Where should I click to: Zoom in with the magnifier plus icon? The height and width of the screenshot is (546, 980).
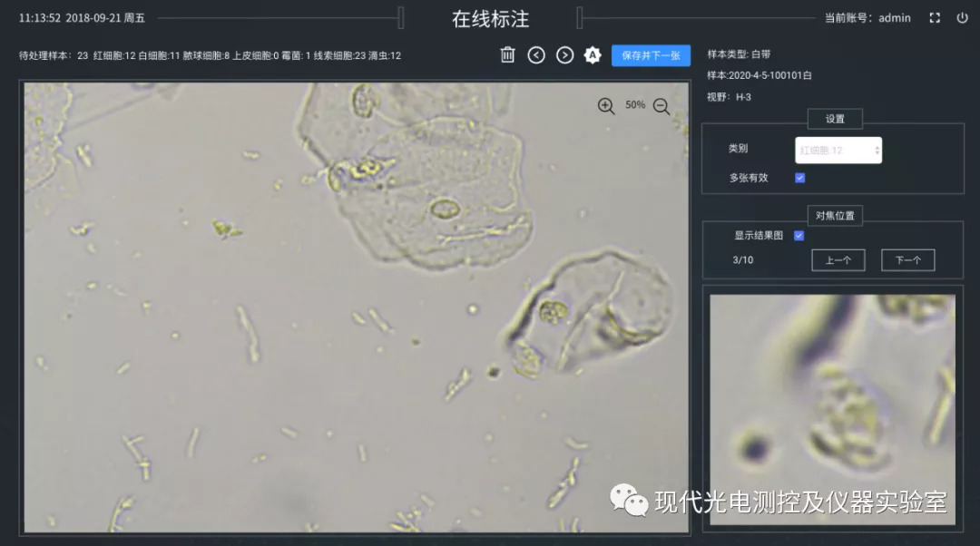coord(606,106)
